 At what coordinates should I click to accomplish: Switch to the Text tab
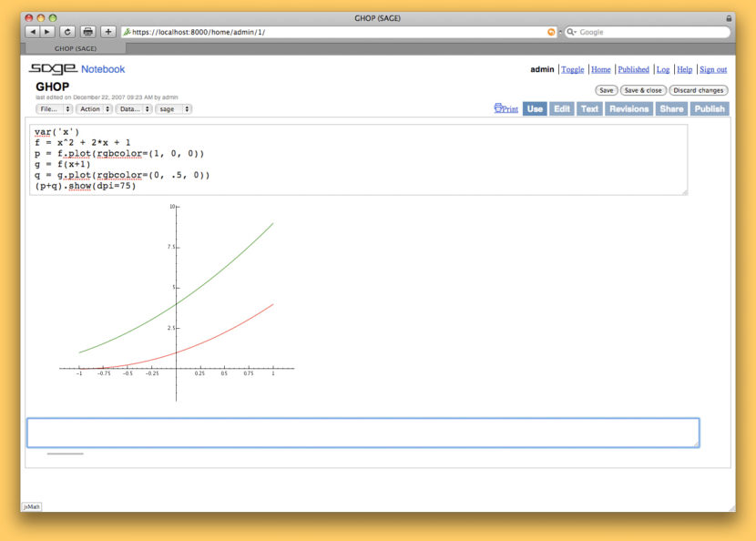[589, 109]
